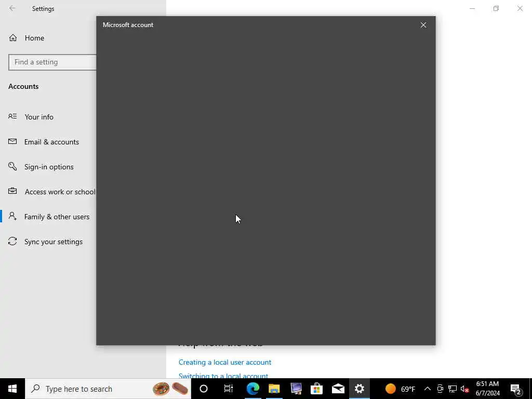Open Cortana circle icon on taskbar

click(204, 389)
